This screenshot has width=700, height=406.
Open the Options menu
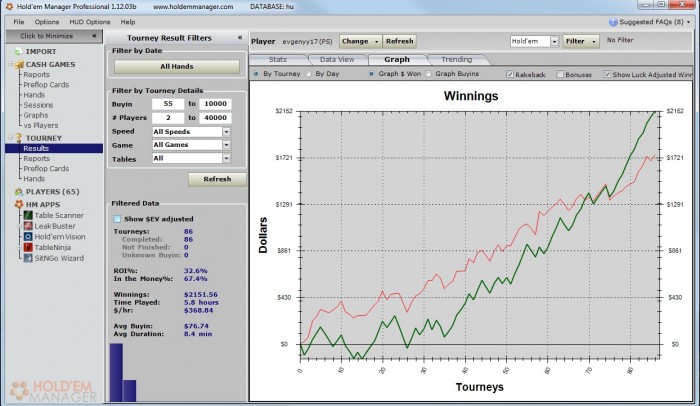[x=47, y=22]
